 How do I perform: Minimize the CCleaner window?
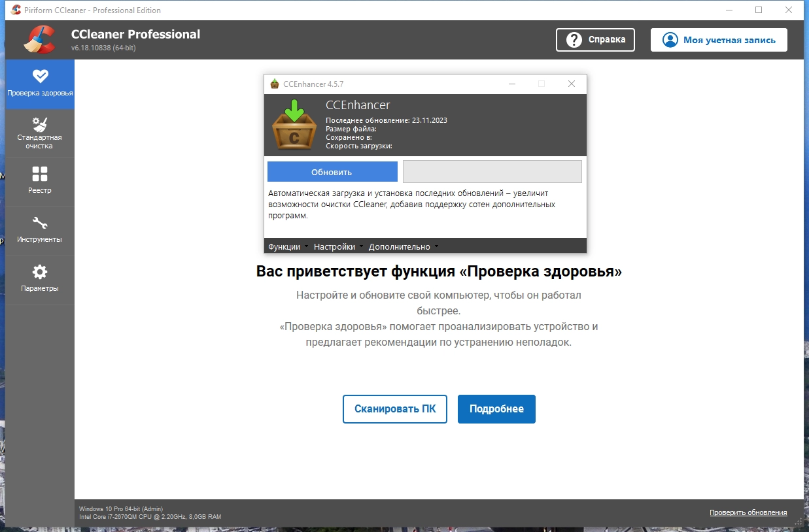729,10
